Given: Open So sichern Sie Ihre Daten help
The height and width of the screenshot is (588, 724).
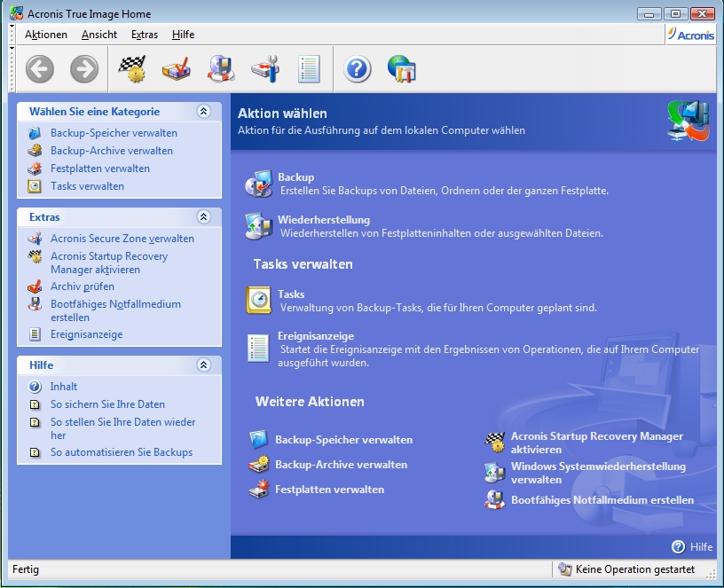Looking at the screenshot, I should click(x=107, y=404).
